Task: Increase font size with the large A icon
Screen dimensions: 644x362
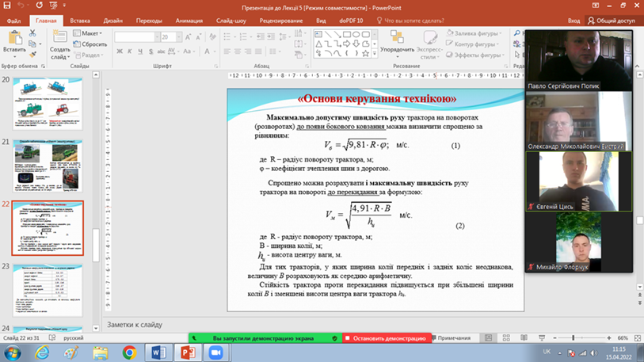Action: coord(188,37)
